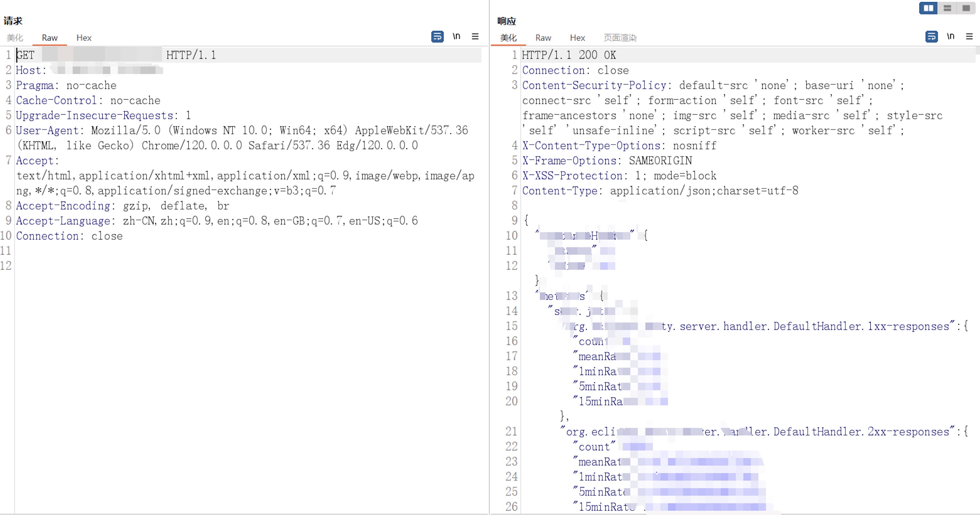
Task: Toggle non-printable \n characters in request pane
Action: tap(457, 37)
